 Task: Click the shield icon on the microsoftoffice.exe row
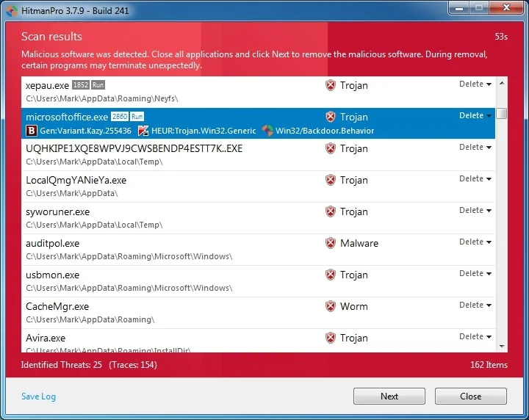pyautogui.click(x=331, y=117)
